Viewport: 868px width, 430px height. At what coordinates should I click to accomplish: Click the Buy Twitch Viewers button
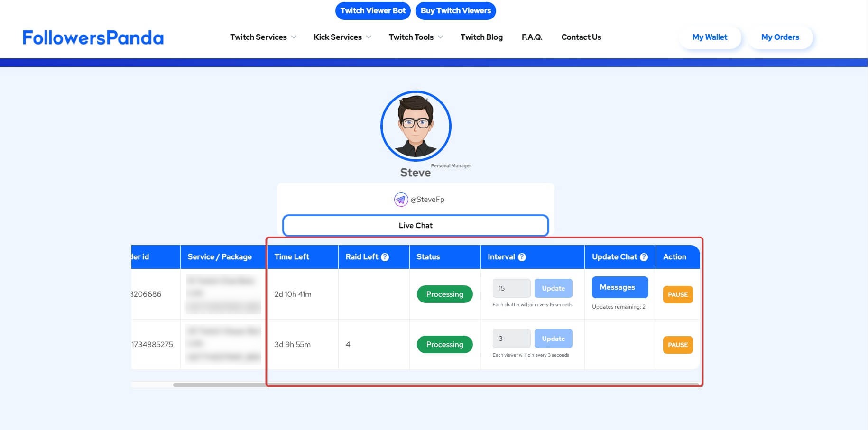pos(456,10)
